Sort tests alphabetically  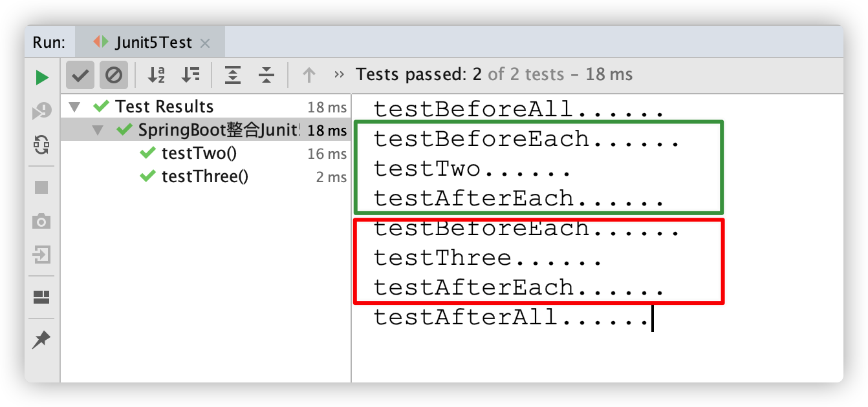pyautogui.click(x=156, y=76)
